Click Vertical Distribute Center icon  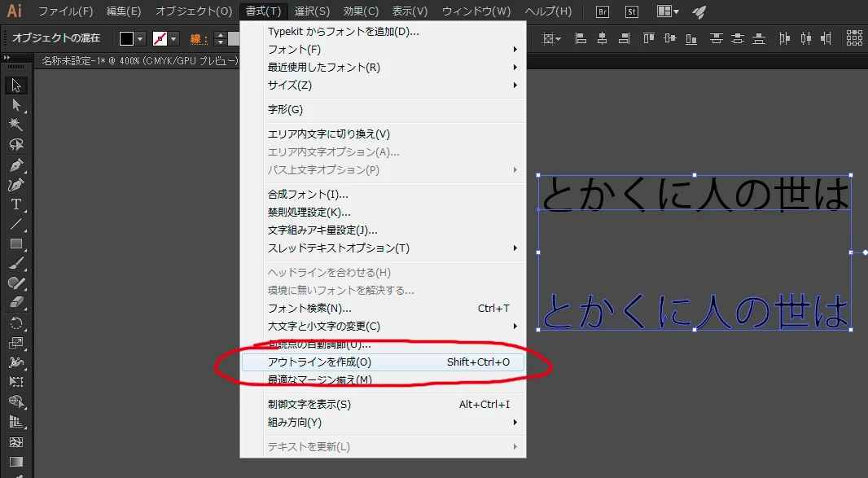[738, 38]
